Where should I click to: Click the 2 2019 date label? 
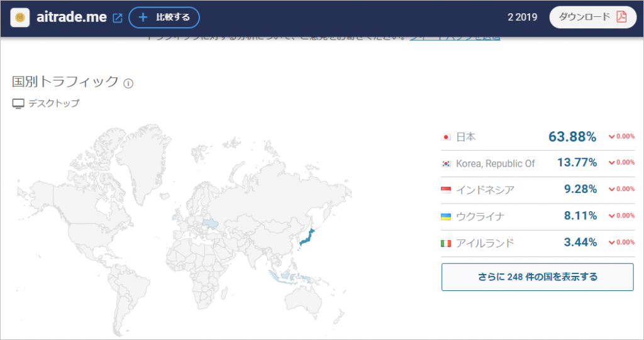522,17
